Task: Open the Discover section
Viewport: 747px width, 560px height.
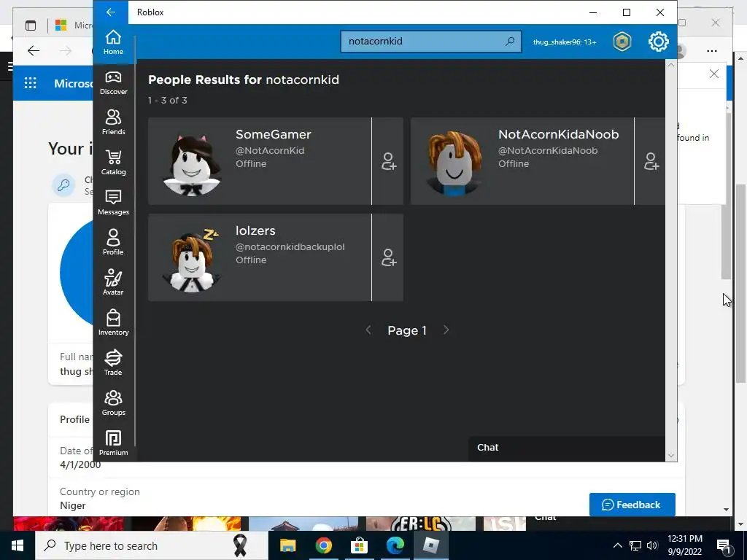Action: 113,83
